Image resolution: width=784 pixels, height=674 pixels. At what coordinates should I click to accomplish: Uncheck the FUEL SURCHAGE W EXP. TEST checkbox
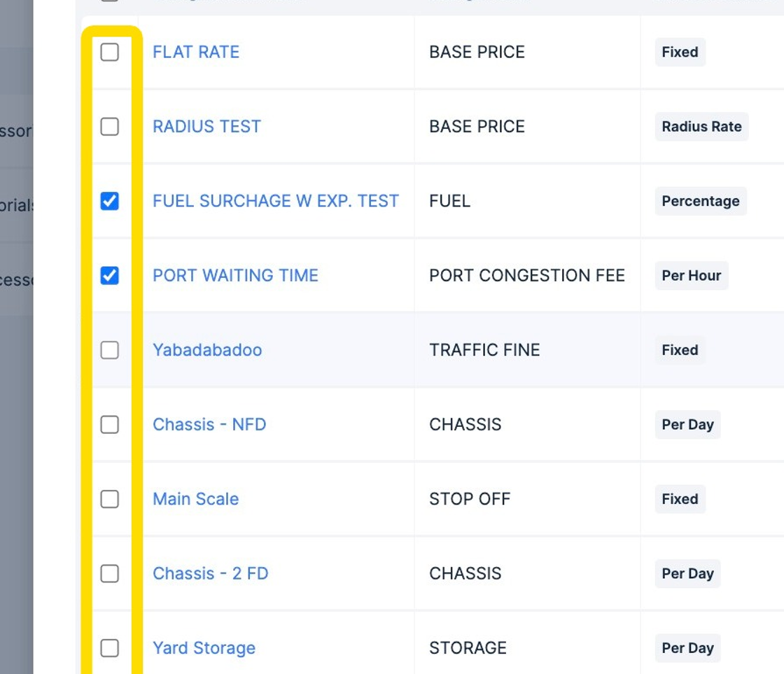(109, 201)
